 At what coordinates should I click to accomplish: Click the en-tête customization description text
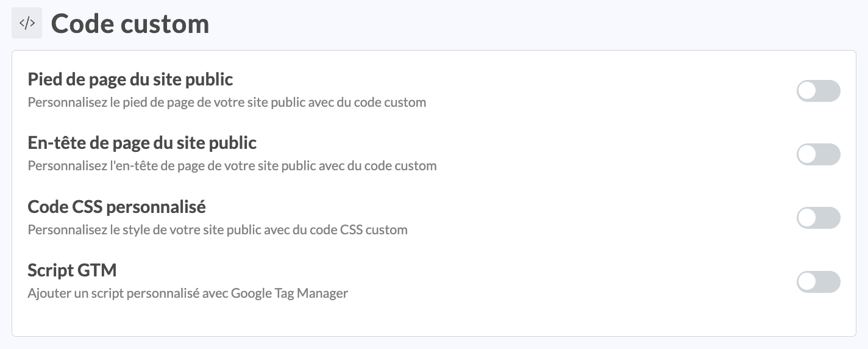click(232, 165)
